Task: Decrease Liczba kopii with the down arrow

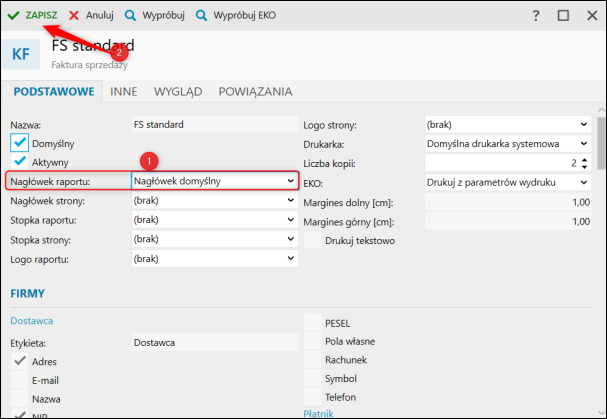Action: point(584,167)
